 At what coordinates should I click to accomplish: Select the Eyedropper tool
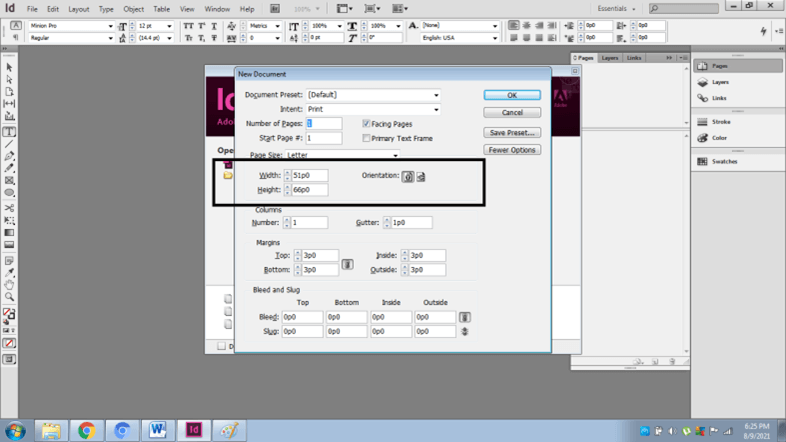pos(9,273)
